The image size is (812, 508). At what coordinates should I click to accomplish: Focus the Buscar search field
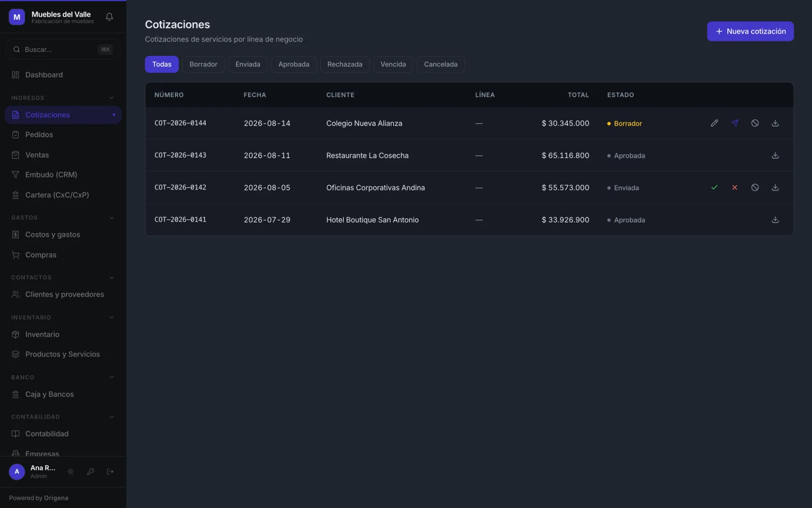(63, 49)
